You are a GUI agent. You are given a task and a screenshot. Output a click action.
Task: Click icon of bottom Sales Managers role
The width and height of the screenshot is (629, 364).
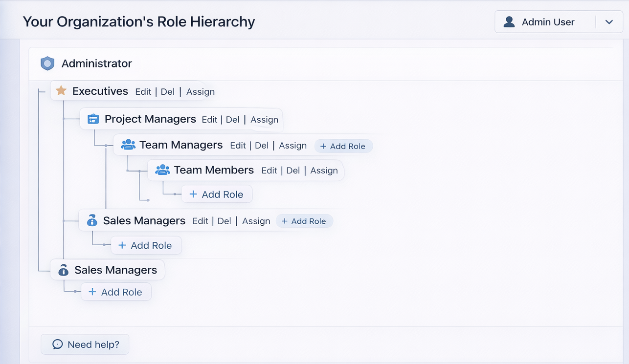pyautogui.click(x=63, y=270)
